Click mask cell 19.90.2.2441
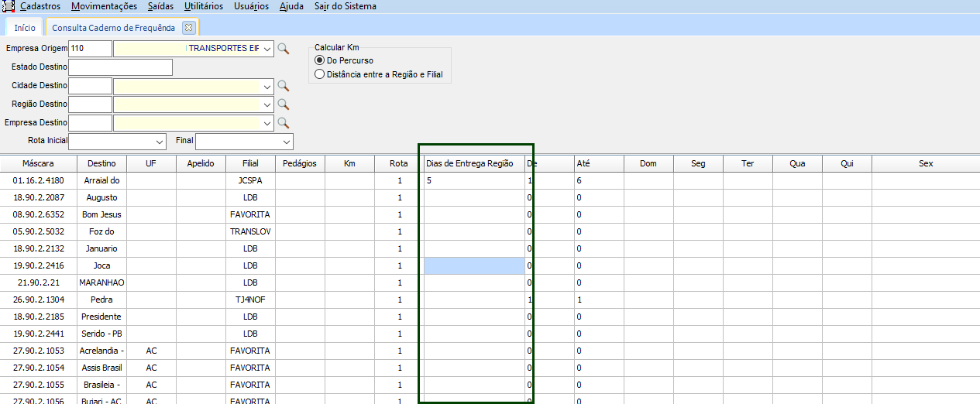The image size is (980, 404). point(39,334)
